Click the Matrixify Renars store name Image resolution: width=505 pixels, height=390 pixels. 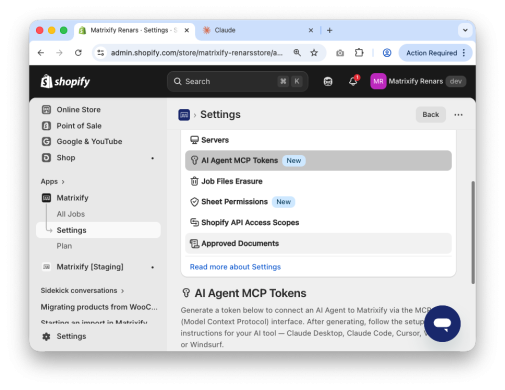pos(416,81)
